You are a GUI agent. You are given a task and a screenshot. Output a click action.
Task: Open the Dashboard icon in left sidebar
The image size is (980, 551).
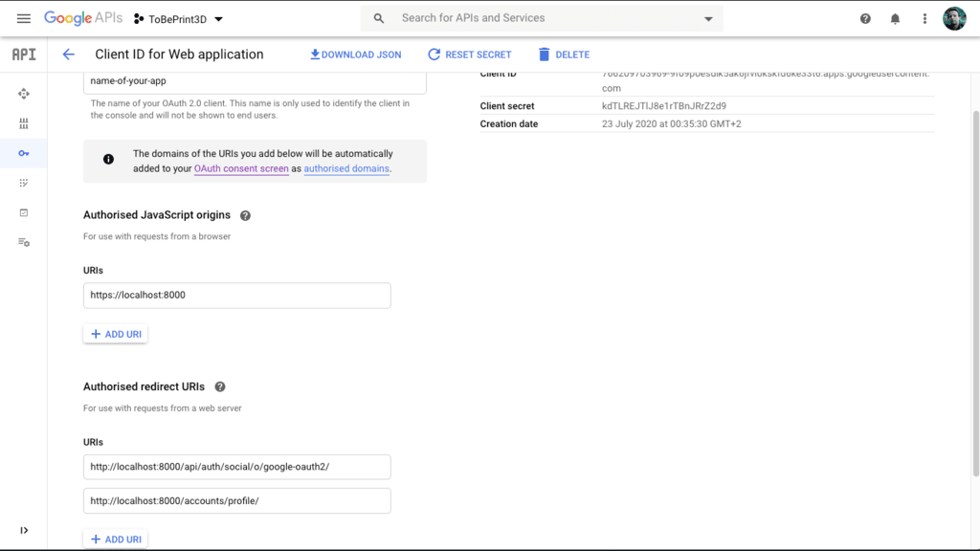[24, 94]
